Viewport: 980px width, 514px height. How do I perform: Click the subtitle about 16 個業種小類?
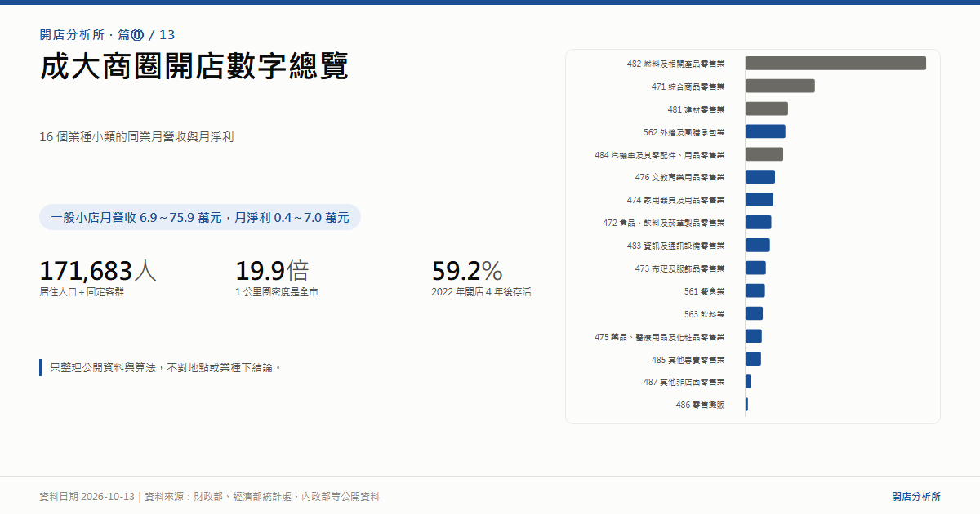click(x=136, y=137)
